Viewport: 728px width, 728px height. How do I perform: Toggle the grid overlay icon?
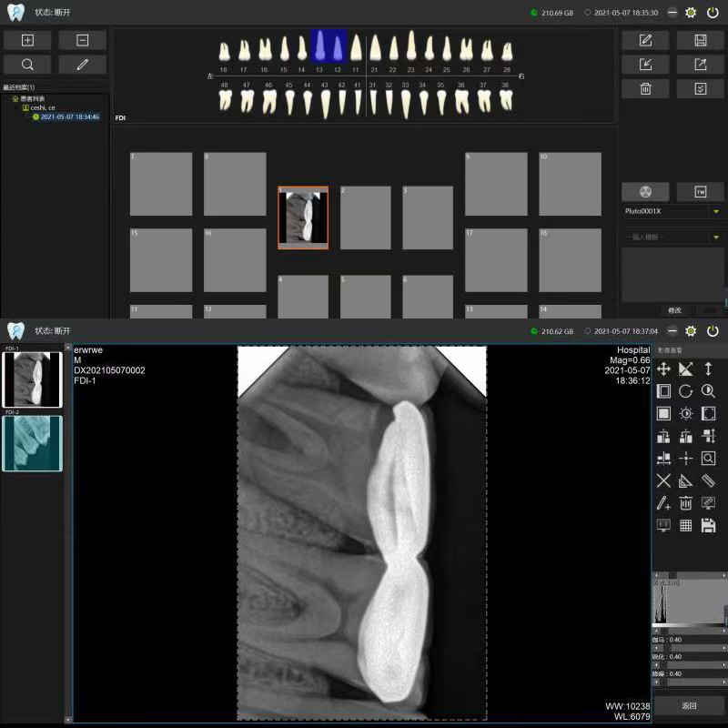click(x=686, y=525)
